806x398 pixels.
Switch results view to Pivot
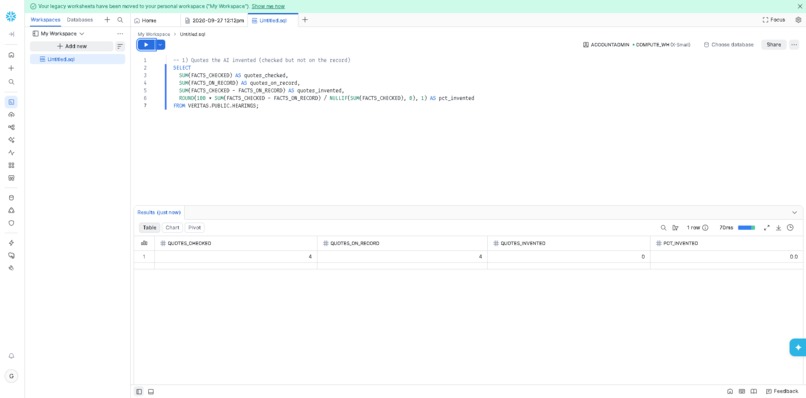pyautogui.click(x=194, y=228)
